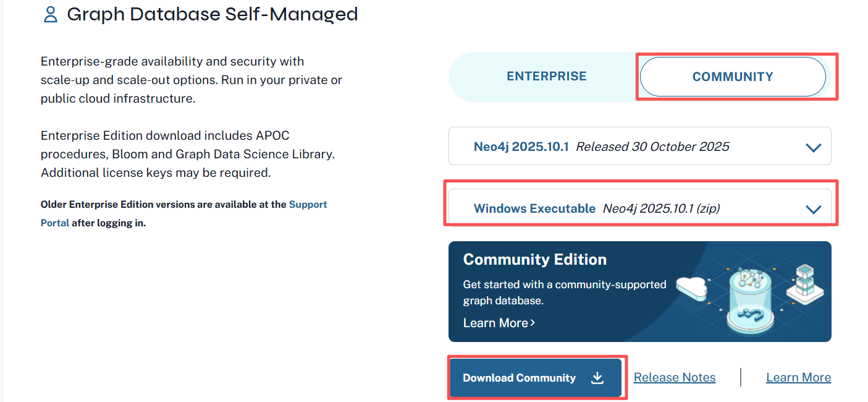Select the COMMUNITY edition tab
Screen dimensions: 868x402
pyautogui.click(x=733, y=77)
